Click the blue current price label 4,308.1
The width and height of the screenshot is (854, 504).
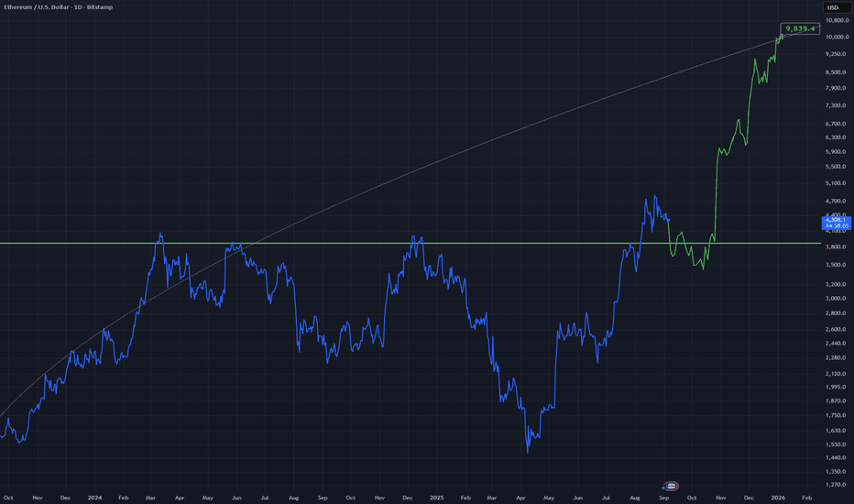coord(836,223)
